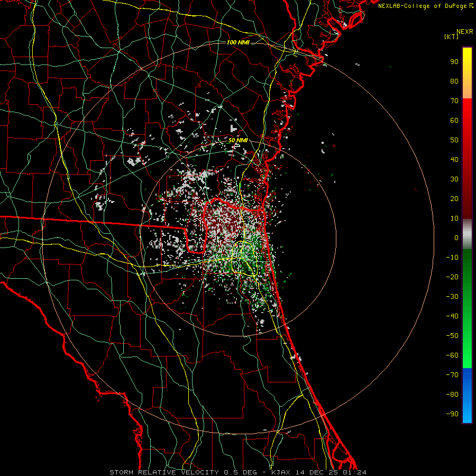Click the positive 10 scale value
Screen dimensions: 476x476
pos(454,218)
